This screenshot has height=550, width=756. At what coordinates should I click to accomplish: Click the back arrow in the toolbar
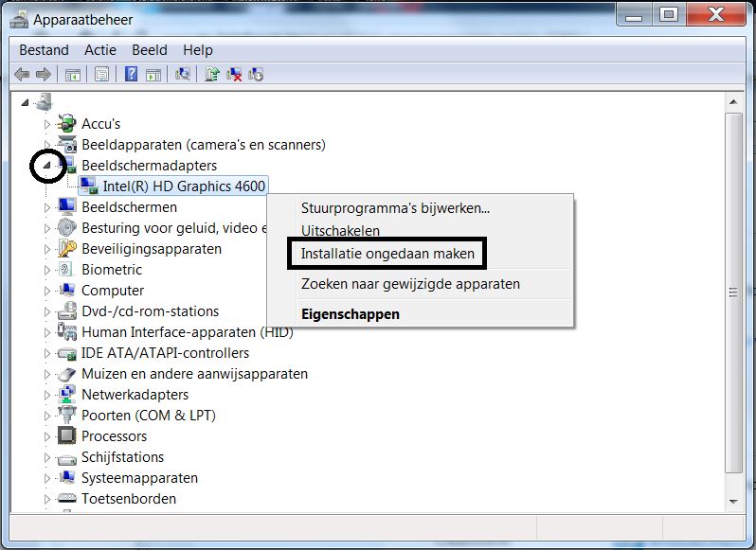[23, 74]
